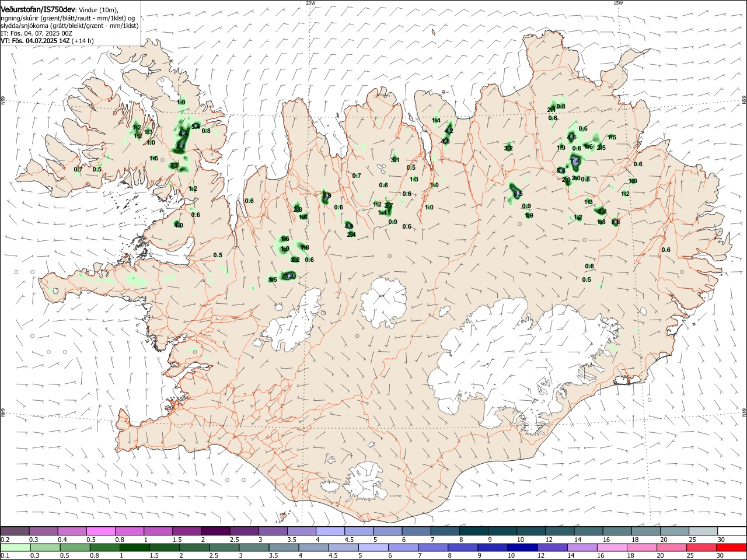747x560 pixels.
Task: Click the 4.5 label in upper legend row
Action: pos(350,540)
